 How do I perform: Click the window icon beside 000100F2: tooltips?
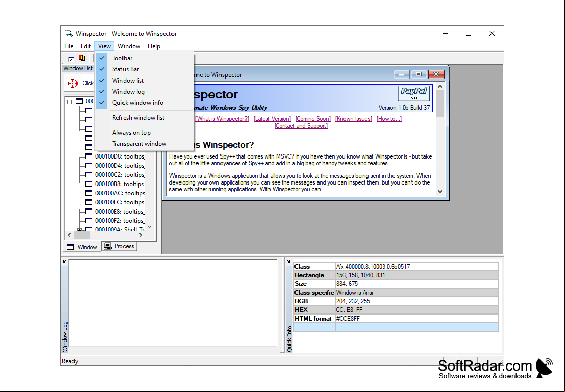point(89,221)
